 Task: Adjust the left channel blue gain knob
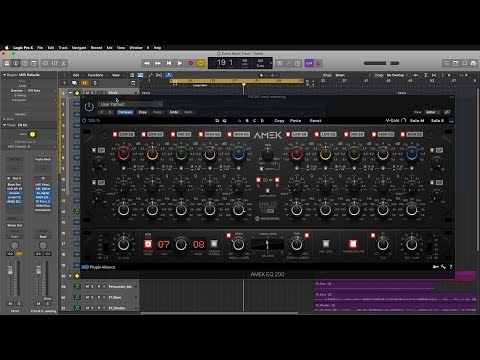[x=238, y=154]
